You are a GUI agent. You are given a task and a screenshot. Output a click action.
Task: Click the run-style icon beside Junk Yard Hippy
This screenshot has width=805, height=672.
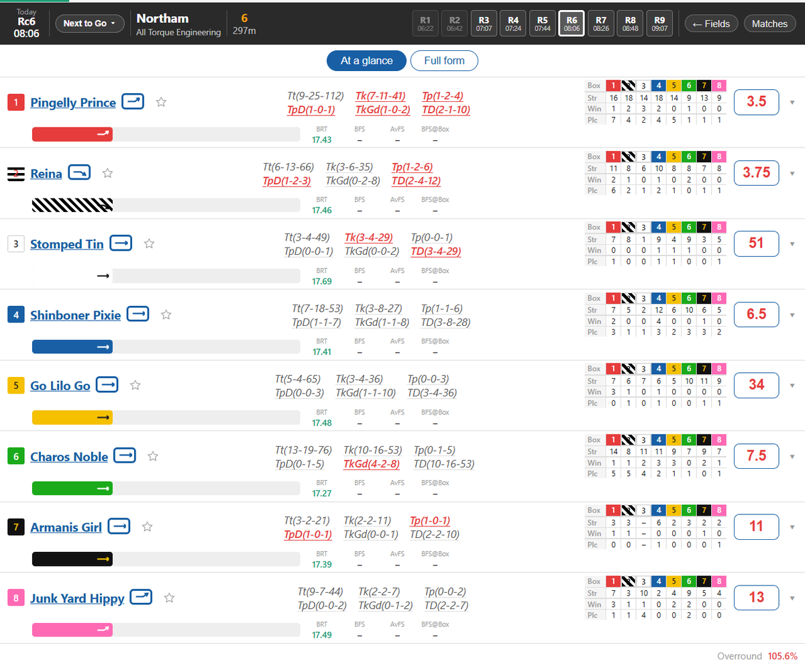142,598
